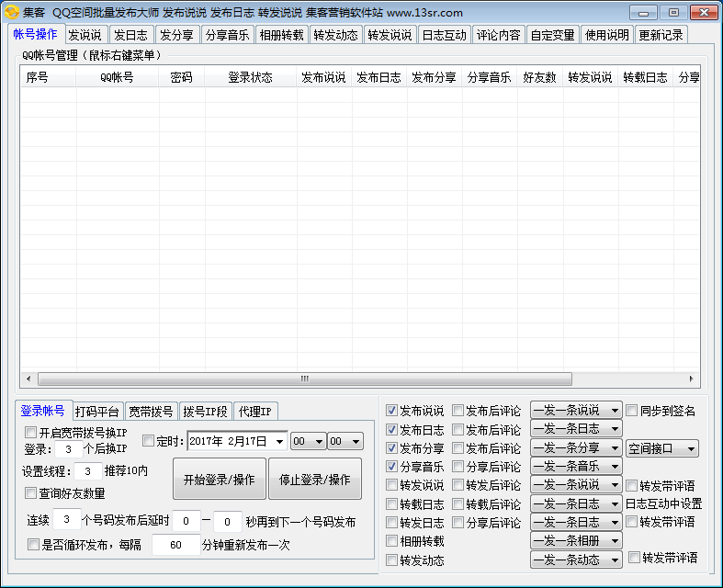Open 一发一条说说 dropdown beside 同步到签名
The image size is (723, 588).
[576, 410]
